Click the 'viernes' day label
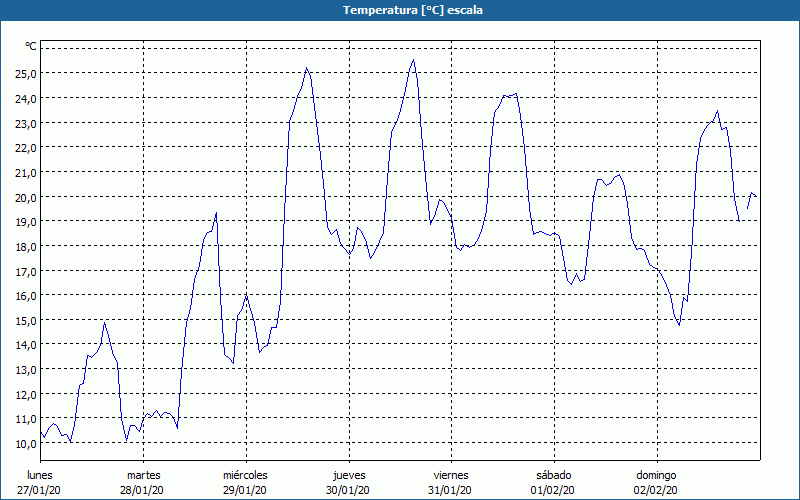The width and height of the screenshot is (800, 500). click(451, 475)
